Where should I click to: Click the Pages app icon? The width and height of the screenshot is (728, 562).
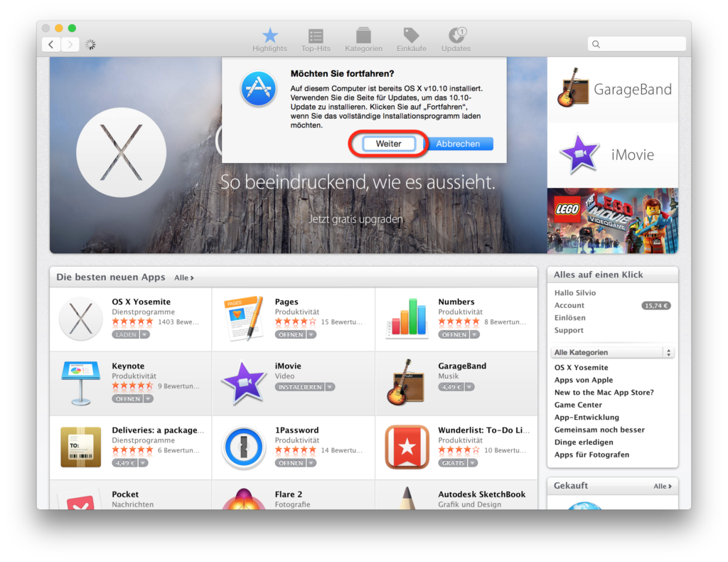[243, 319]
